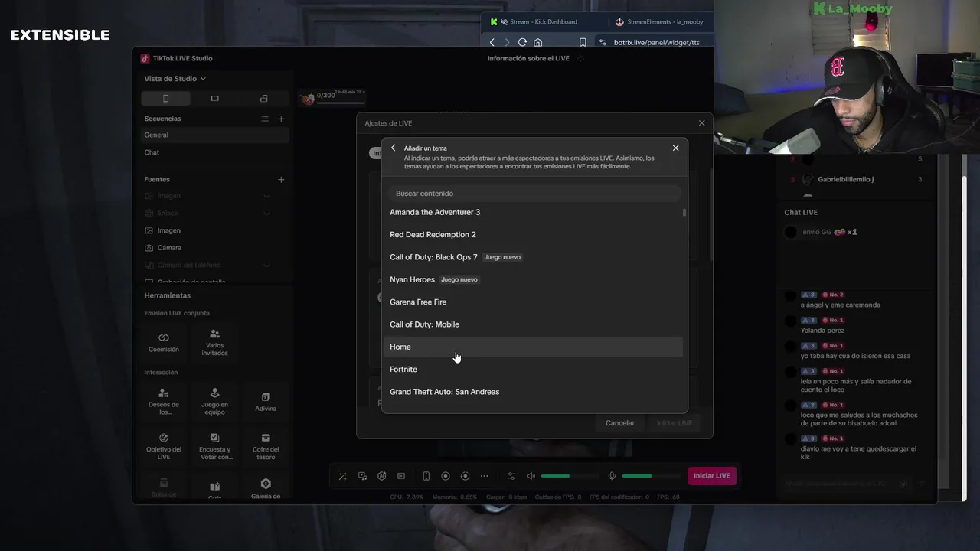This screenshot has width=980, height=551.
Task: Mute the microphone icon
Action: pyautogui.click(x=612, y=476)
